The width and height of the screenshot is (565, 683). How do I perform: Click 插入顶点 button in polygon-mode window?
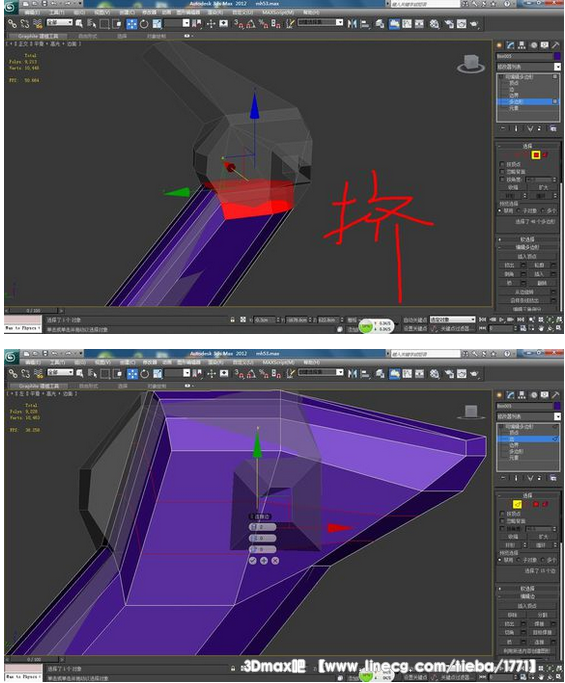pyautogui.click(x=527, y=257)
